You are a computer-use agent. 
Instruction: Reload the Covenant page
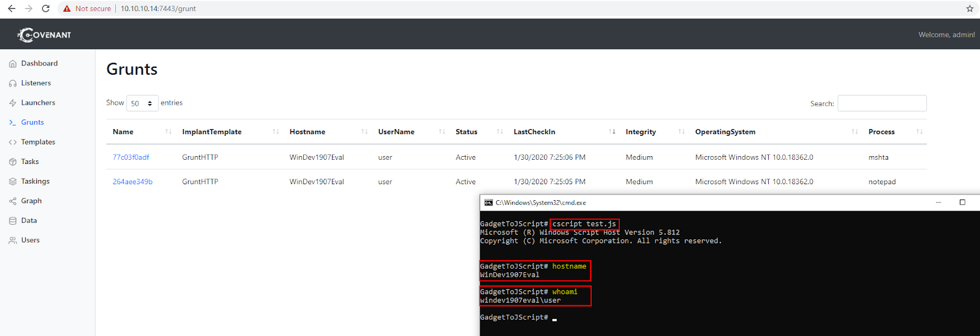45,9
